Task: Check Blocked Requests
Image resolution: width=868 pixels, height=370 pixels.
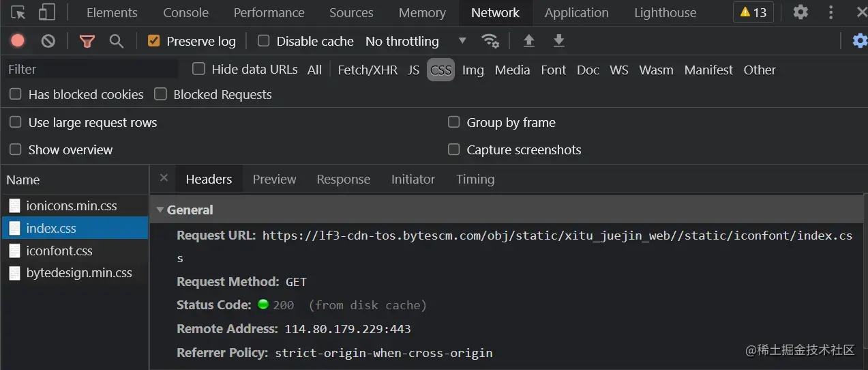Action: click(x=160, y=94)
